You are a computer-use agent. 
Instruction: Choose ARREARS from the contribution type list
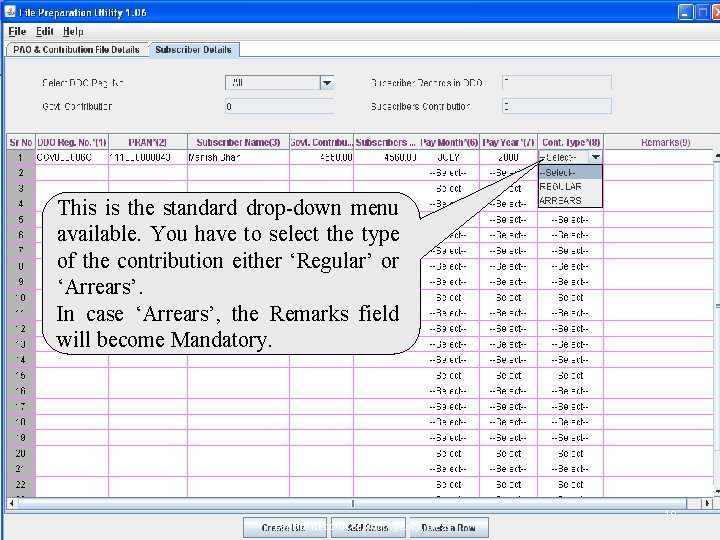coord(570,201)
